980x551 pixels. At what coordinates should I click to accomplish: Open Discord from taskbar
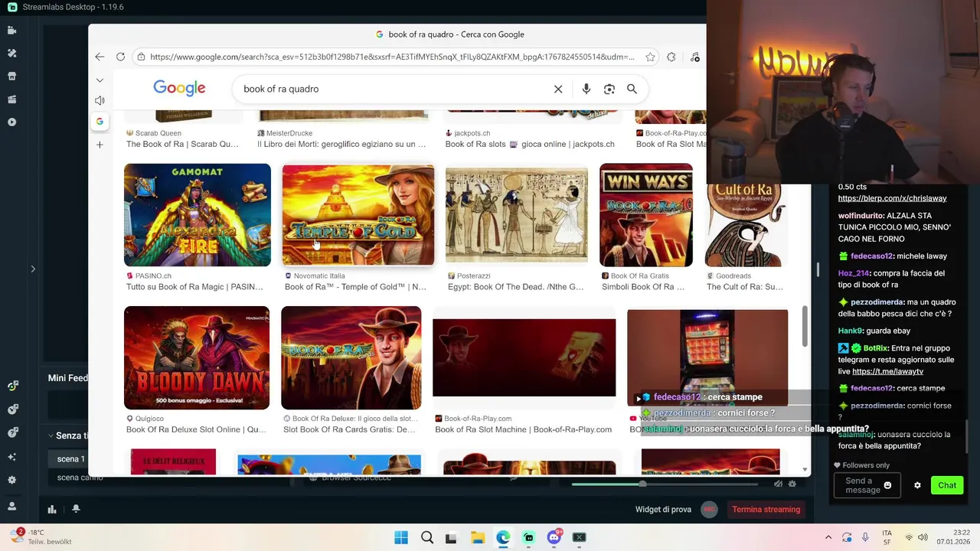coord(554,537)
